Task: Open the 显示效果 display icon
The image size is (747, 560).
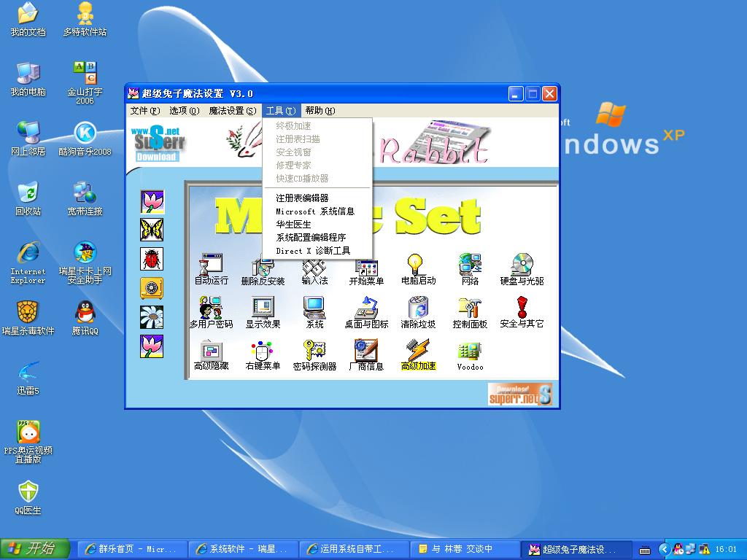Action: 263,312
